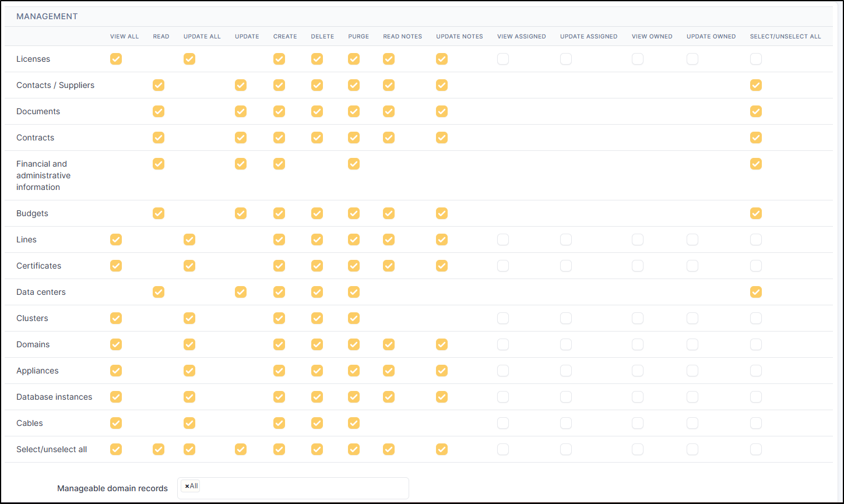Toggle the bottom Select/unselect all Read checkbox
The height and width of the screenshot is (504, 844).
coord(159,449)
